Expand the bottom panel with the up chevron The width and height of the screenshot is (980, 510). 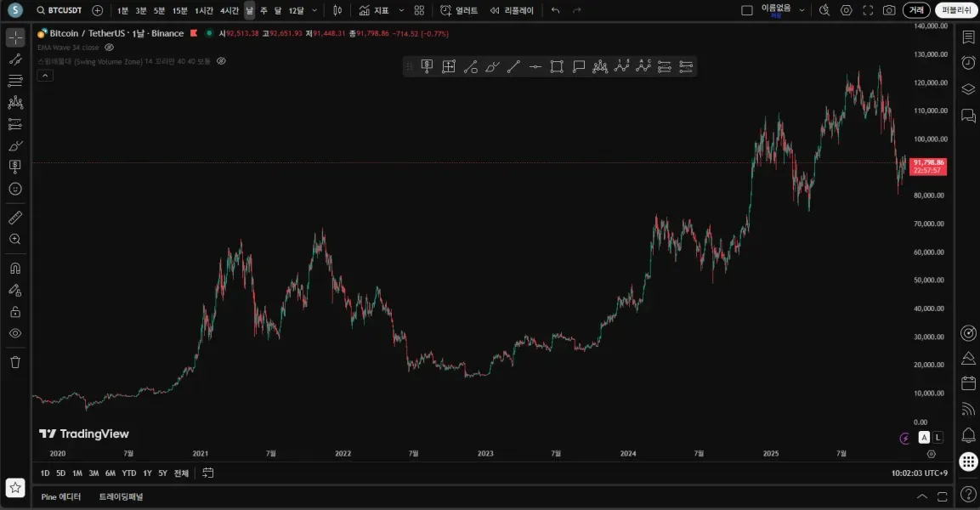coord(922,497)
